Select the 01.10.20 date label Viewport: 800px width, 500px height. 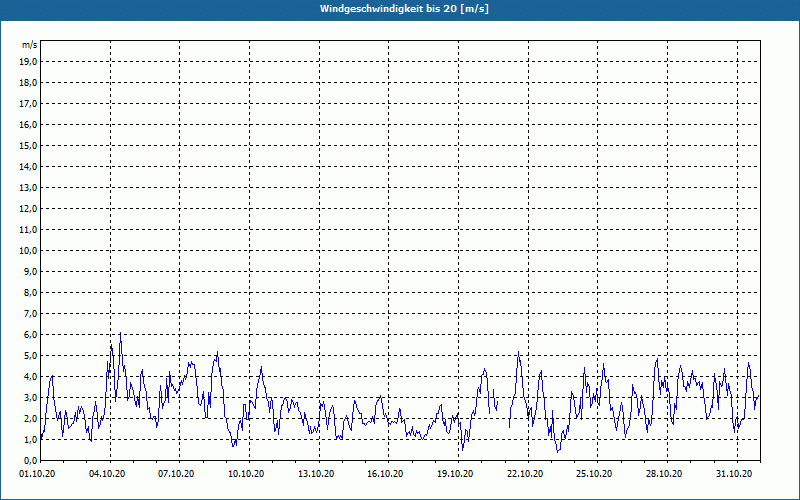pyautogui.click(x=37, y=474)
